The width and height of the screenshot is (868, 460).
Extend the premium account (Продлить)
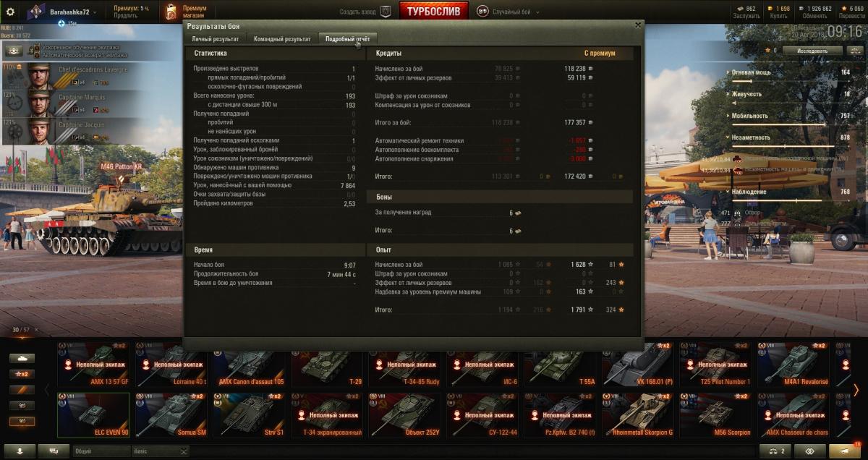(x=124, y=17)
